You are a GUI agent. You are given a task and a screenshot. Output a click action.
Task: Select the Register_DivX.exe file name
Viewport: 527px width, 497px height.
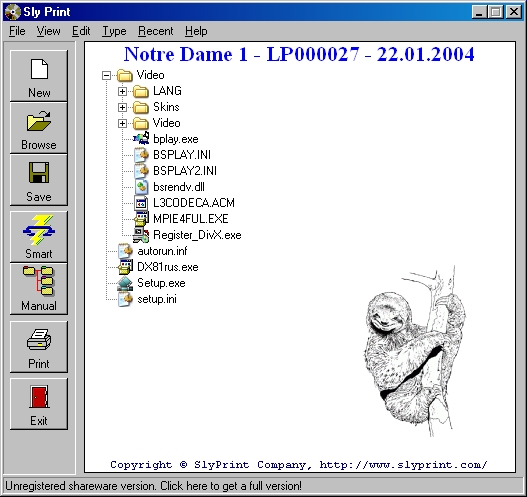[x=197, y=235]
